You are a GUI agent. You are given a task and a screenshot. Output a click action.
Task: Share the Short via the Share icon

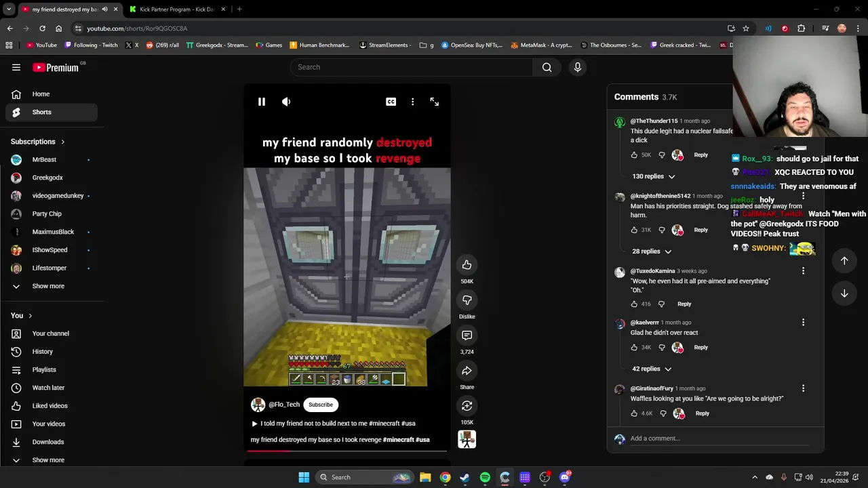point(467,371)
